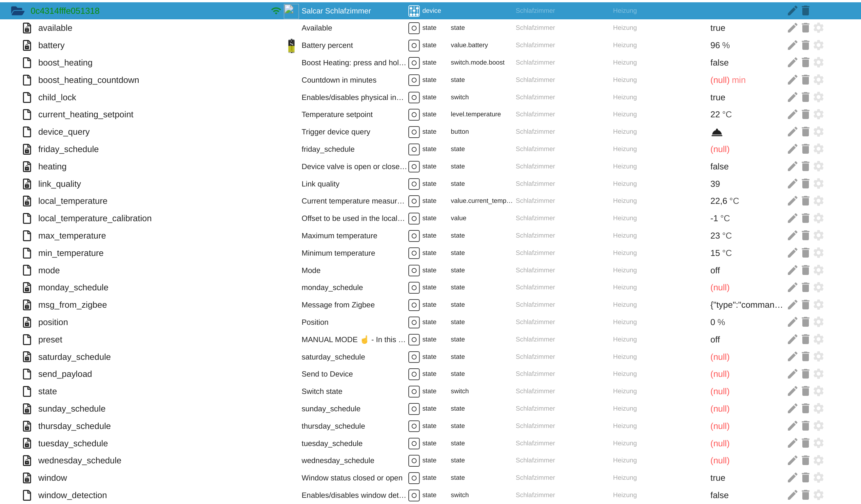Image resolution: width=861 pixels, height=504 pixels.
Task: Edit the mode object via pencil icon
Action: [792, 270]
